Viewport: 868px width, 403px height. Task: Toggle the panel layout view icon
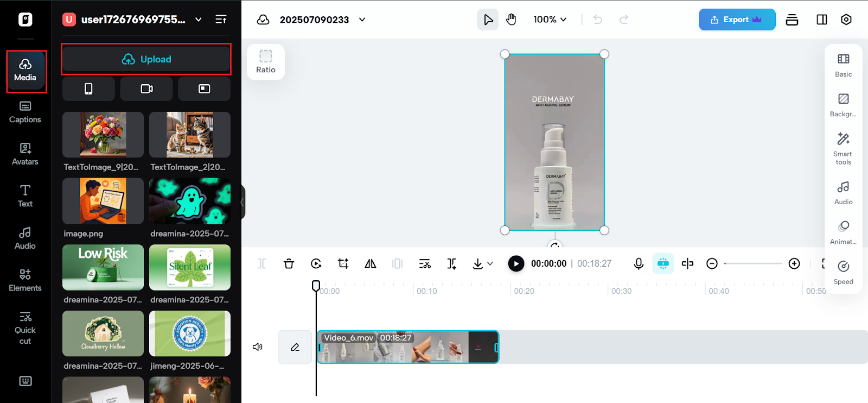(821, 20)
